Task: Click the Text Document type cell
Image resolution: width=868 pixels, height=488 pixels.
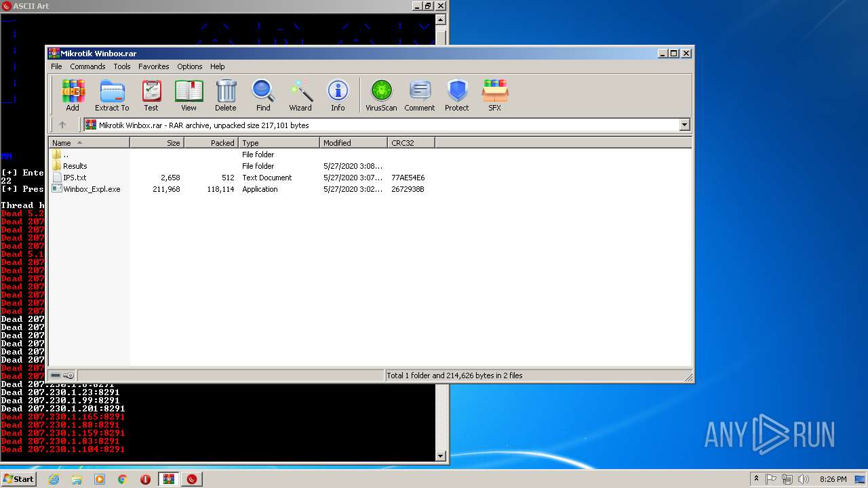Action: [x=267, y=178]
